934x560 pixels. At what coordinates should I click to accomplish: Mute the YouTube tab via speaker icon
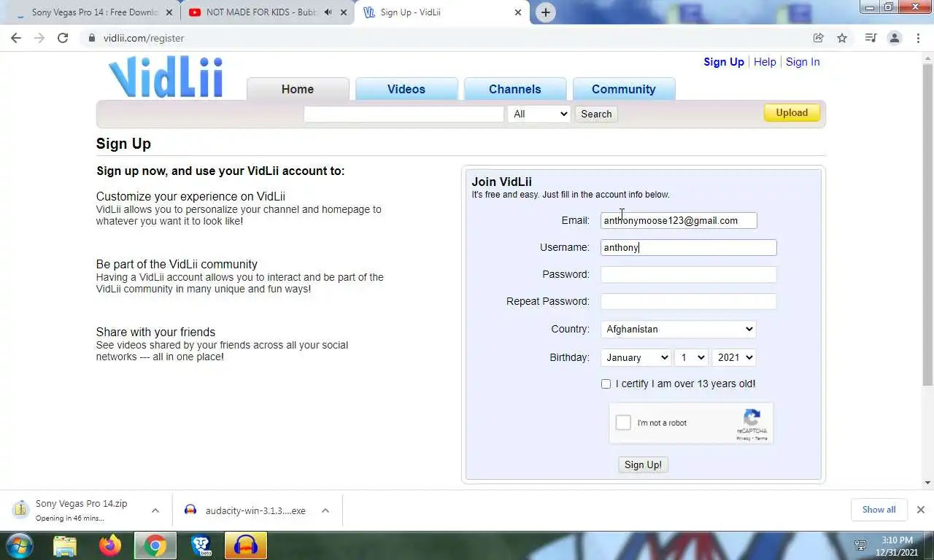[x=328, y=12]
